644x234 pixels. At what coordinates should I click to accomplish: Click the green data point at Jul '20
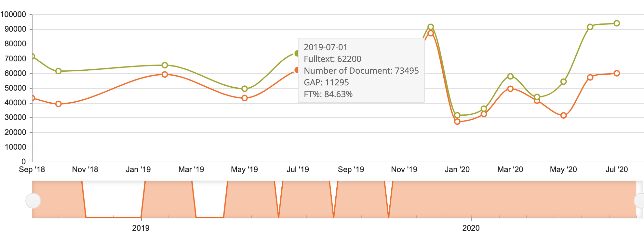click(616, 23)
